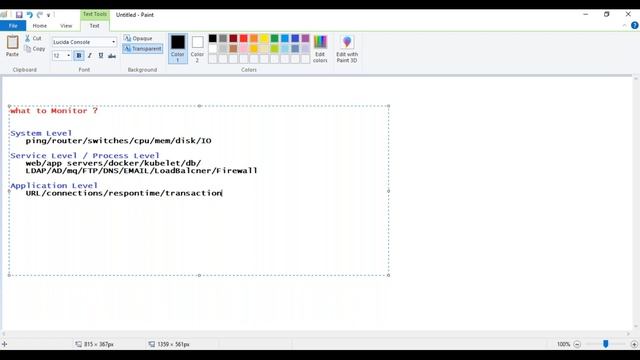
Task: Click the 100% zoom level text
Action: coord(563,344)
